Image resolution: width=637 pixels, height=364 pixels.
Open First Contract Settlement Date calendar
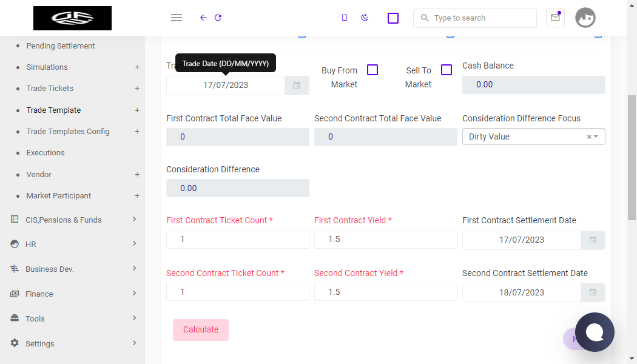pos(593,240)
